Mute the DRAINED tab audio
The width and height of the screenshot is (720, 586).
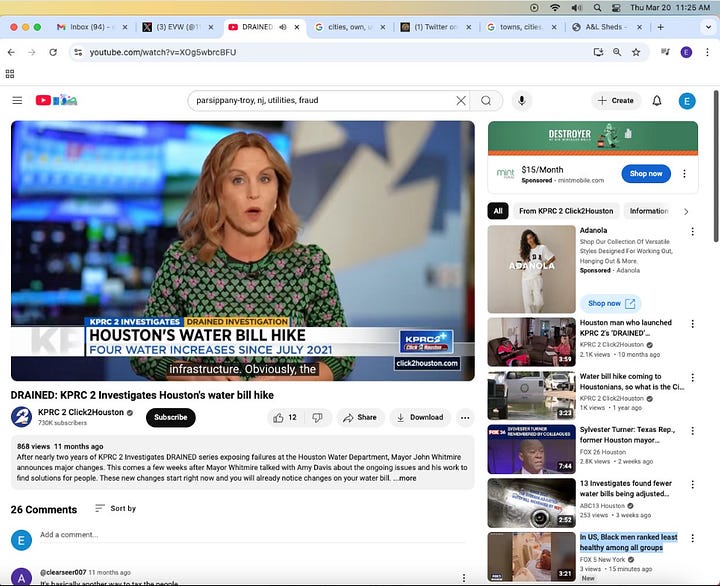click(283, 27)
